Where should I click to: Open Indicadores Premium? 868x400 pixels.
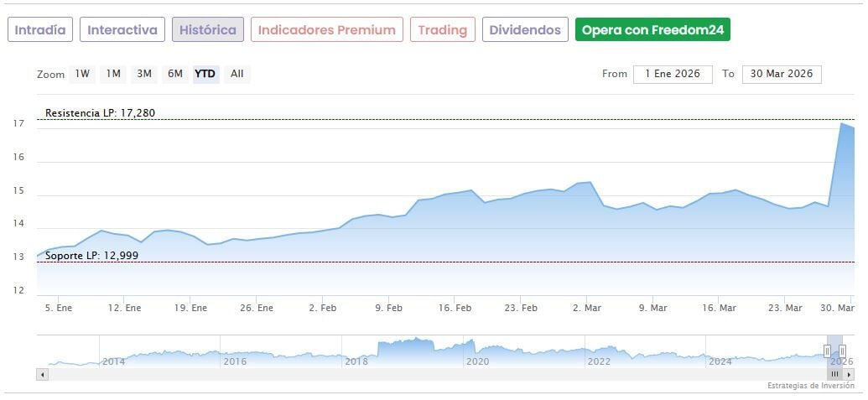click(x=326, y=30)
